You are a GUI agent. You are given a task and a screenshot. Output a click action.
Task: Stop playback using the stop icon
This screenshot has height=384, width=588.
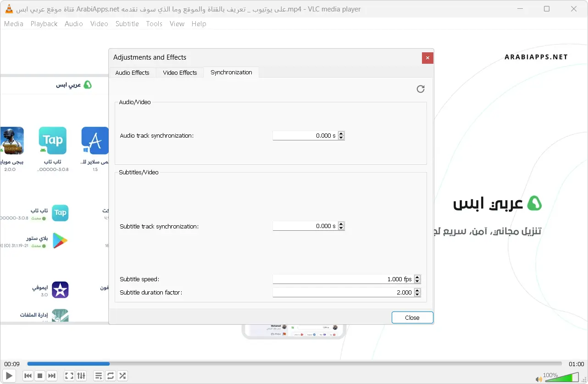click(39, 375)
